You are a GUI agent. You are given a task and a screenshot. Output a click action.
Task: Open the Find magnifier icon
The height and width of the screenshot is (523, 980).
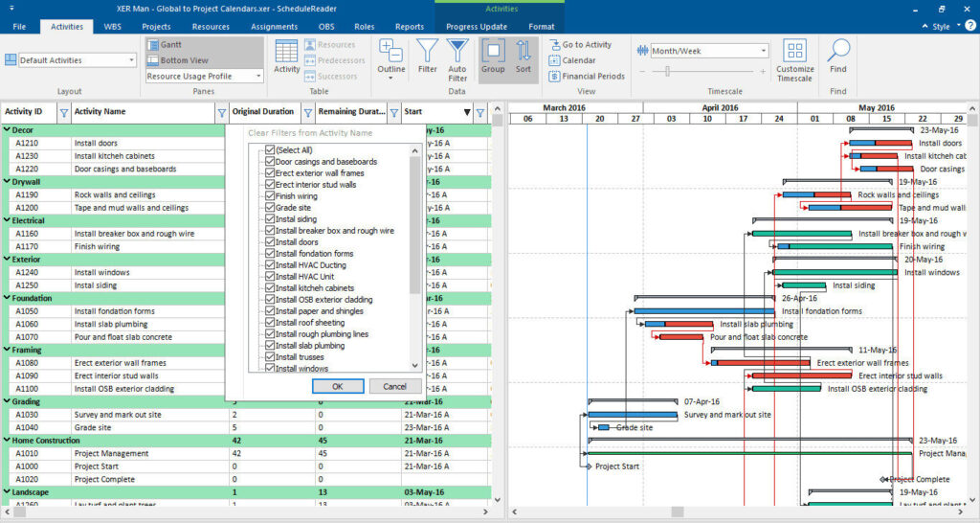pos(838,50)
